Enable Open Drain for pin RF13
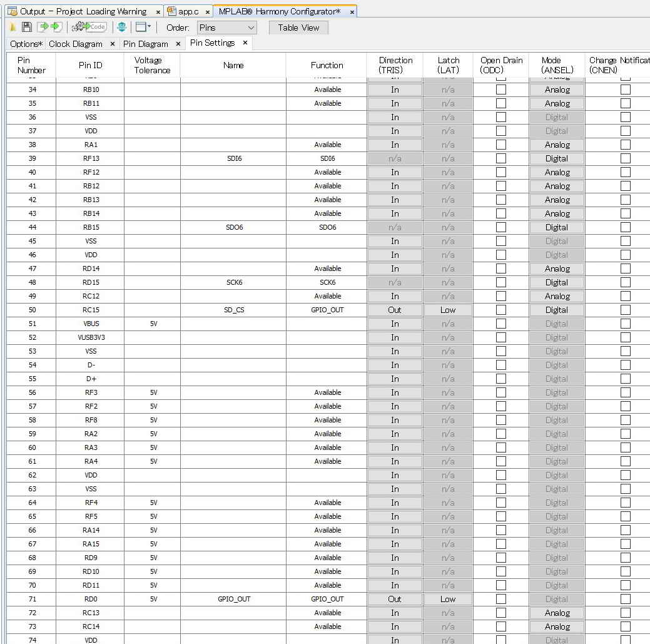The image size is (650, 644). click(x=501, y=158)
